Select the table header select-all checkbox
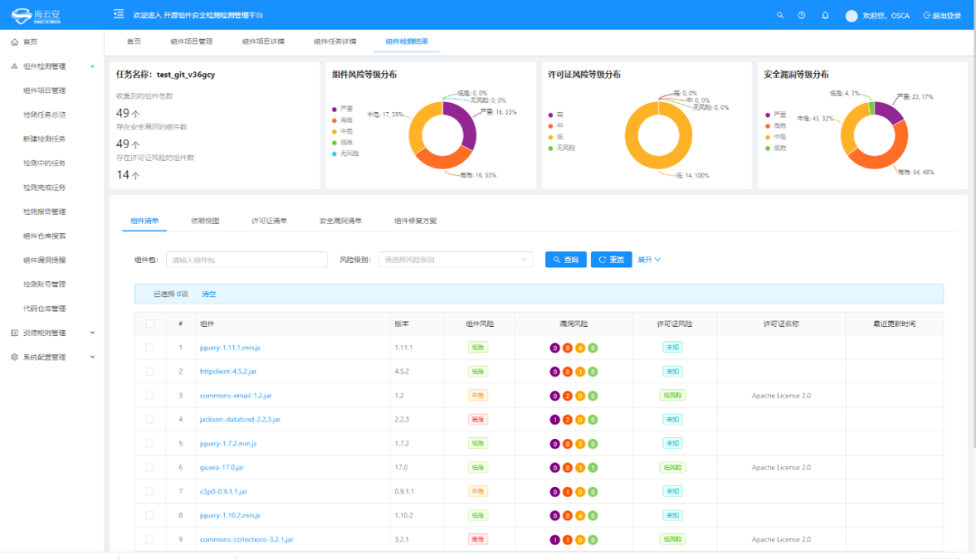Screen dimensions: 976x560 point(150,323)
